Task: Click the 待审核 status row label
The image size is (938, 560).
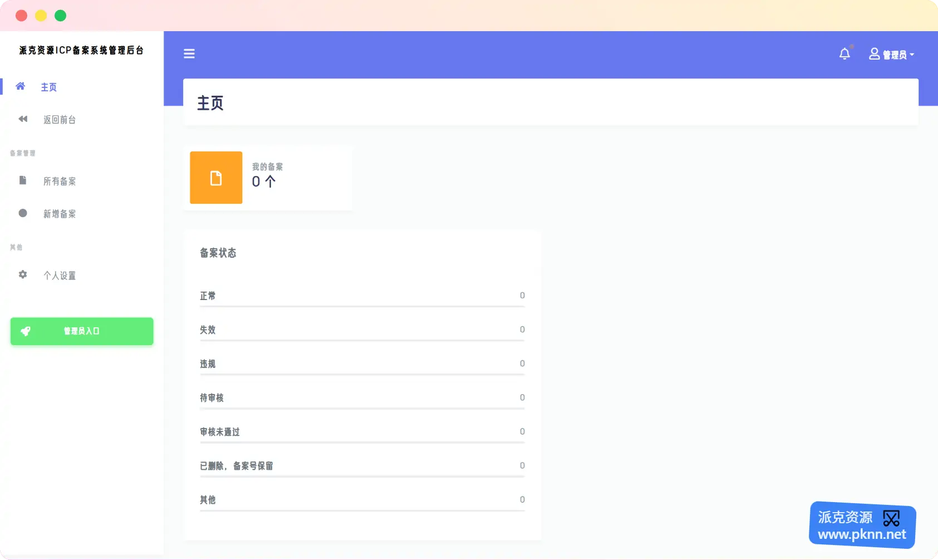Action: [x=212, y=397]
